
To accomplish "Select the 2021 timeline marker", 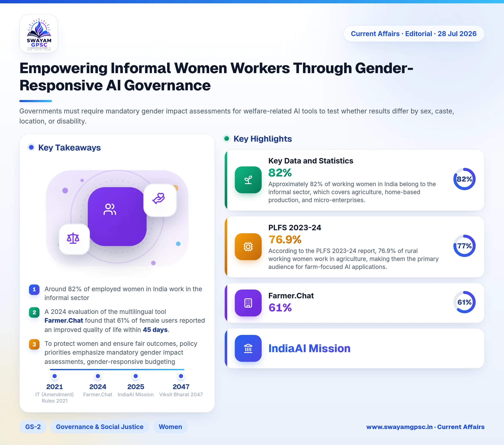I will click(x=55, y=376).
